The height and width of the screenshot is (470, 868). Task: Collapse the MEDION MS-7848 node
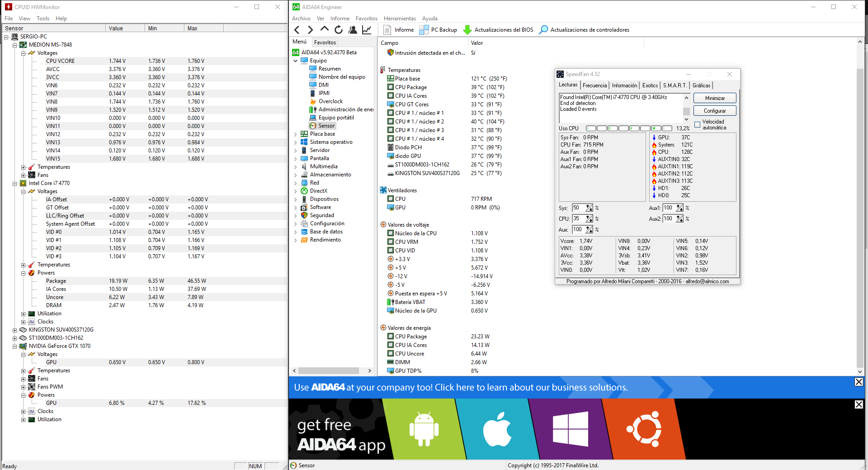(14, 45)
